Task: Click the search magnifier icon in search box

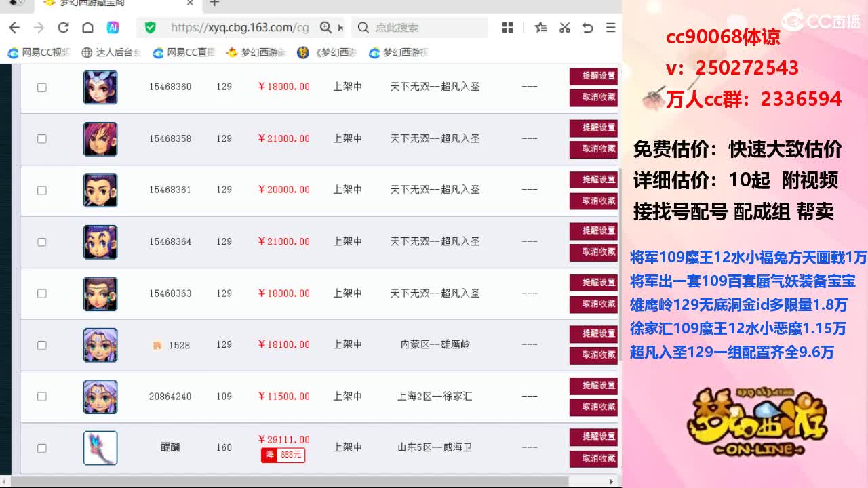Action: tap(363, 28)
